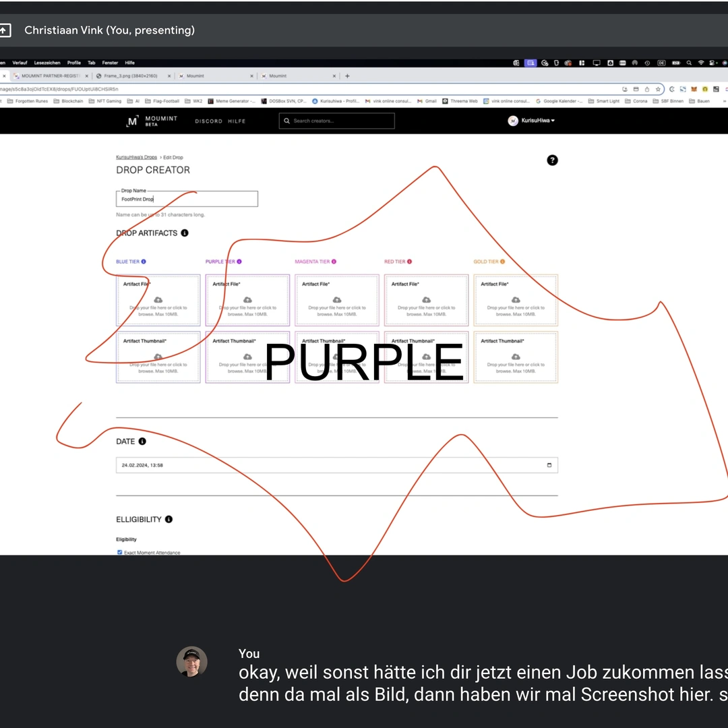Open KurisuHiwa's Drops breadcrumb link
The width and height of the screenshot is (728, 728).
[x=136, y=157]
